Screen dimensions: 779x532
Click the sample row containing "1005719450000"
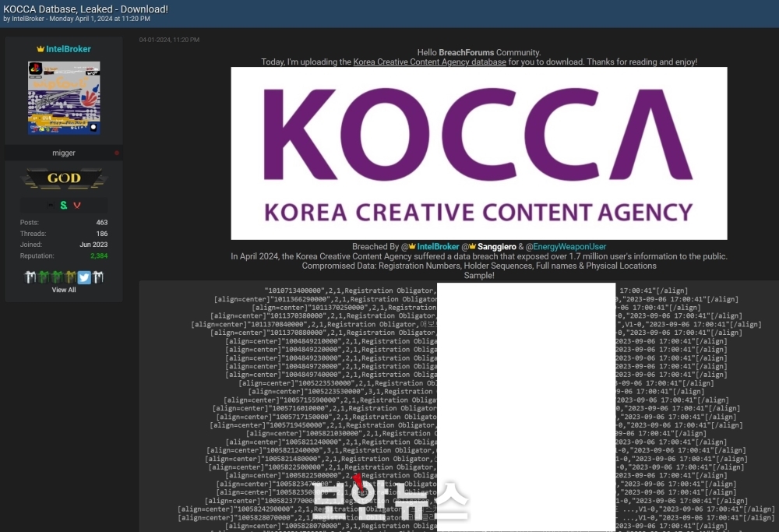tap(476, 426)
